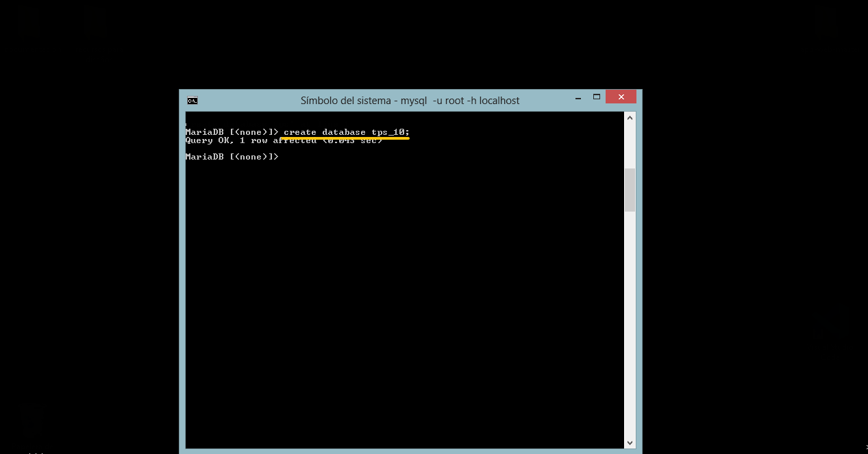Click the Query OK result line
Screen dimensions: 868x454
click(x=284, y=140)
